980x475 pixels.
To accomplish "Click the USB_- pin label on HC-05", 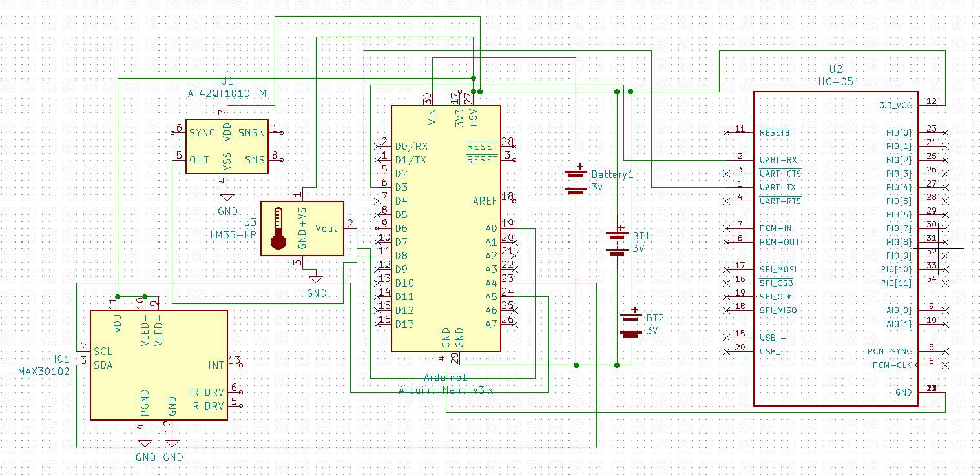I will coord(773,338).
